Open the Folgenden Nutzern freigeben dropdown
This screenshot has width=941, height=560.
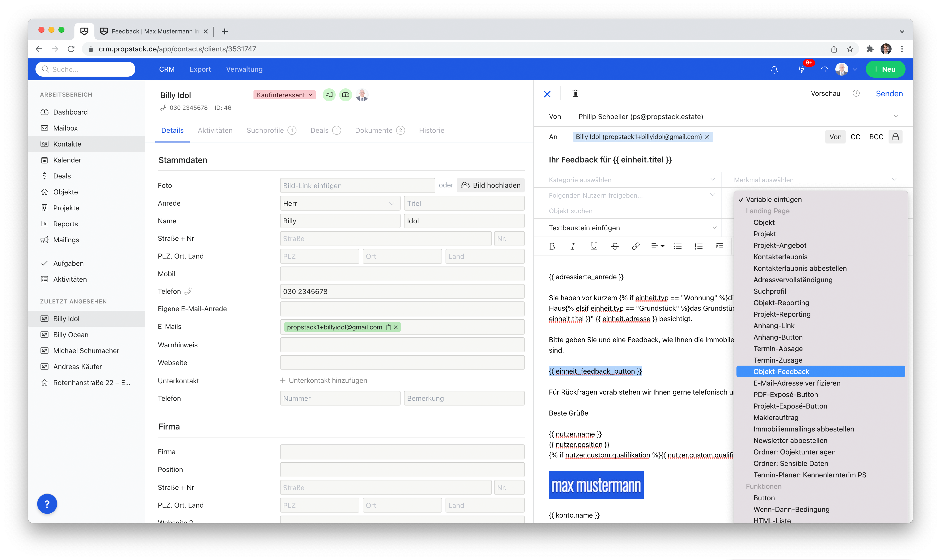632,195
